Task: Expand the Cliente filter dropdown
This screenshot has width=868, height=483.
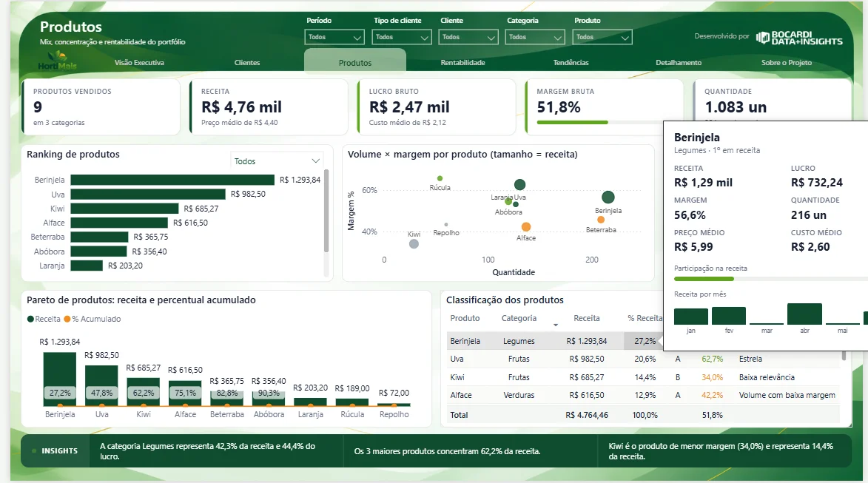Action: click(x=468, y=37)
